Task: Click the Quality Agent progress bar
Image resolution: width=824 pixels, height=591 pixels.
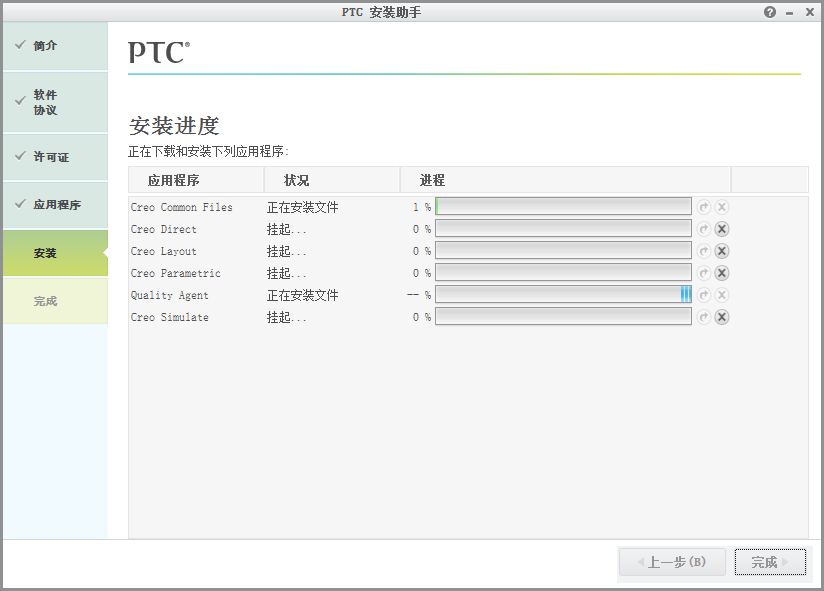Action: click(x=563, y=295)
